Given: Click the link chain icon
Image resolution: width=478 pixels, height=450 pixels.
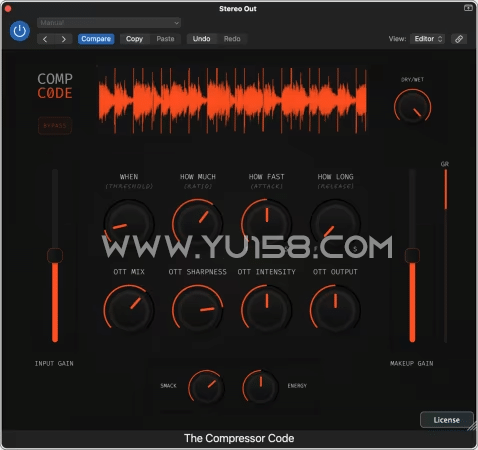Looking at the screenshot, I should coord(459,39).
